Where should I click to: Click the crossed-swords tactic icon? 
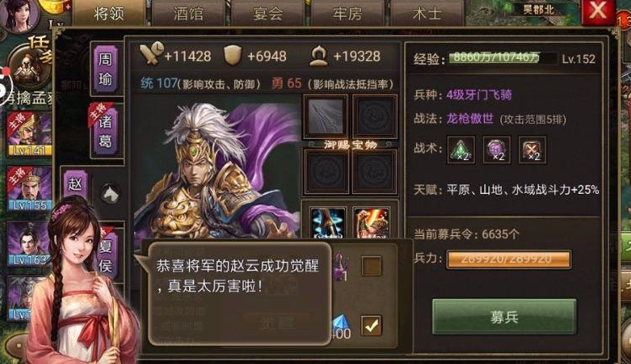pos(532,150)
